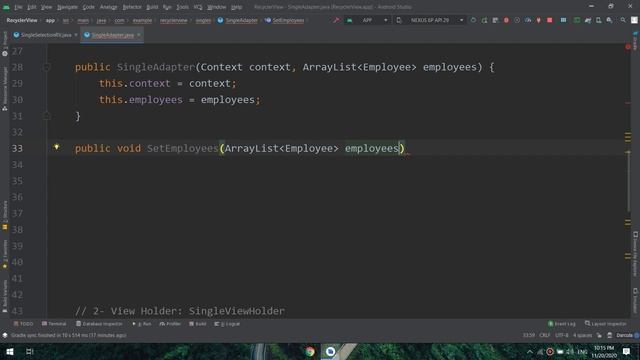Click the Debug app bug icon

pos(506,20)
